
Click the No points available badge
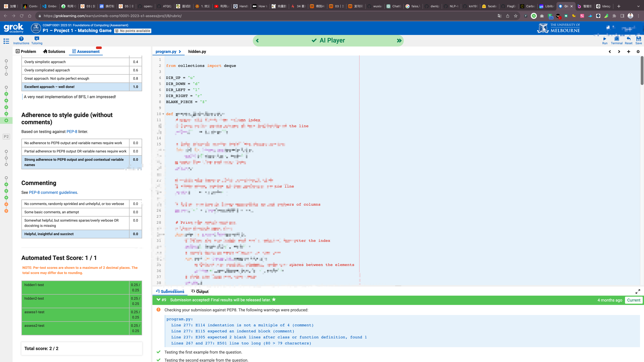[133, 31]
